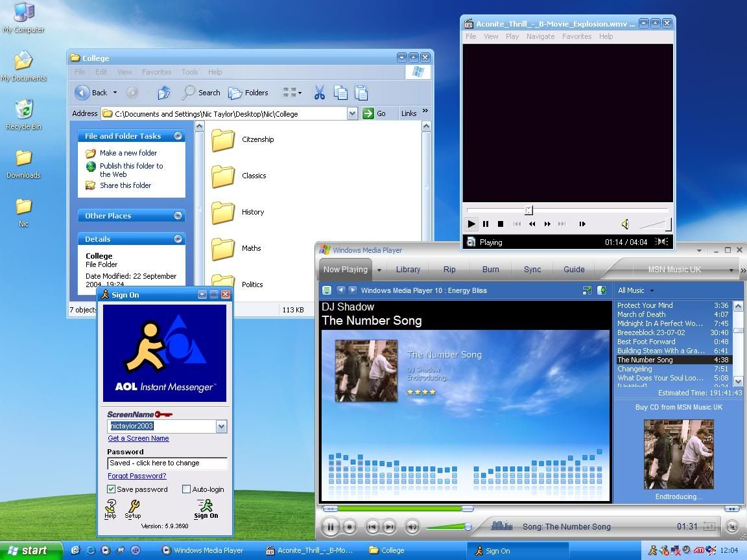Open the Tools menu in College window
Screen dimensions: 747x560
[x=189, y=72]
